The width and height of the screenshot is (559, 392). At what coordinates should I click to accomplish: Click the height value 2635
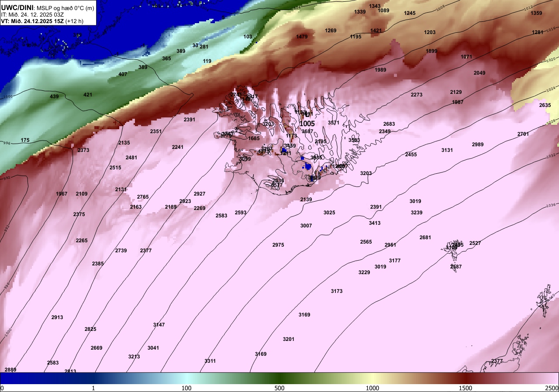tap(545, 105)
